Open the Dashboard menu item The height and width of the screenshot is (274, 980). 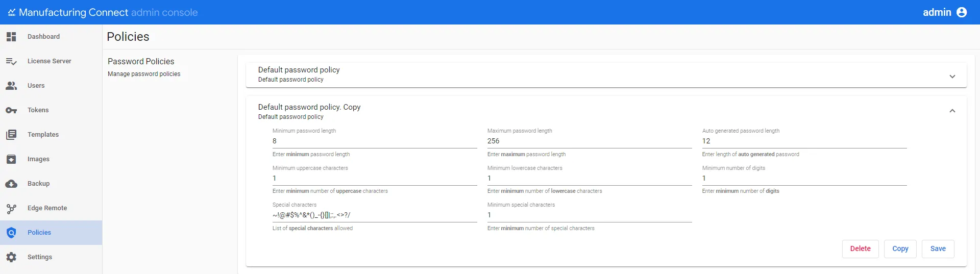tap(51, 37)
